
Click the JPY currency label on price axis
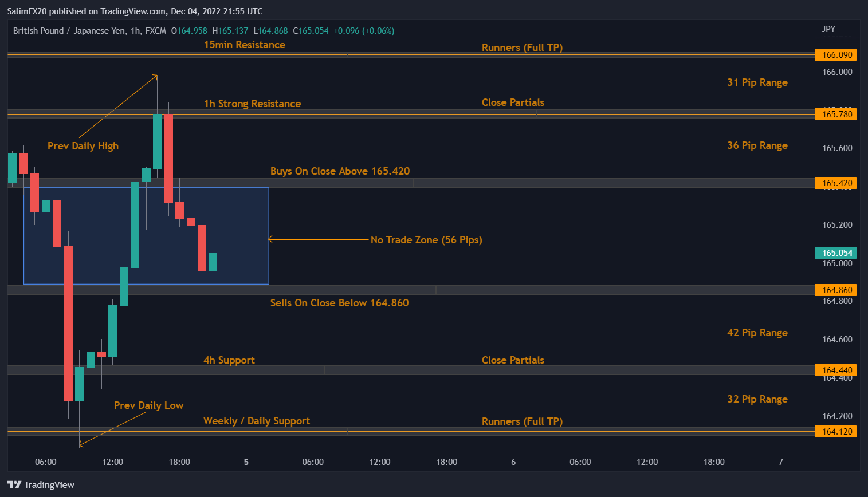828,29
